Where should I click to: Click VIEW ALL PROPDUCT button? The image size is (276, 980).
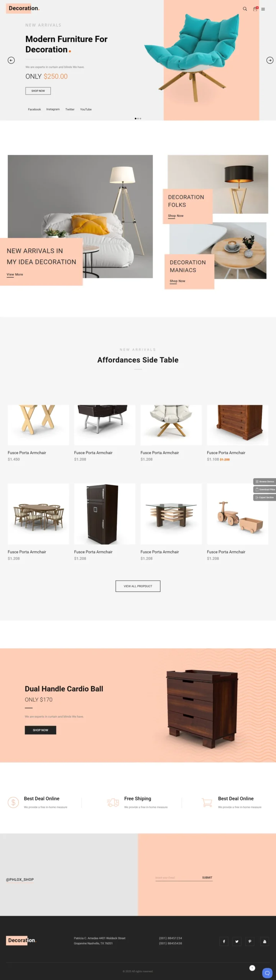point(138,586)
